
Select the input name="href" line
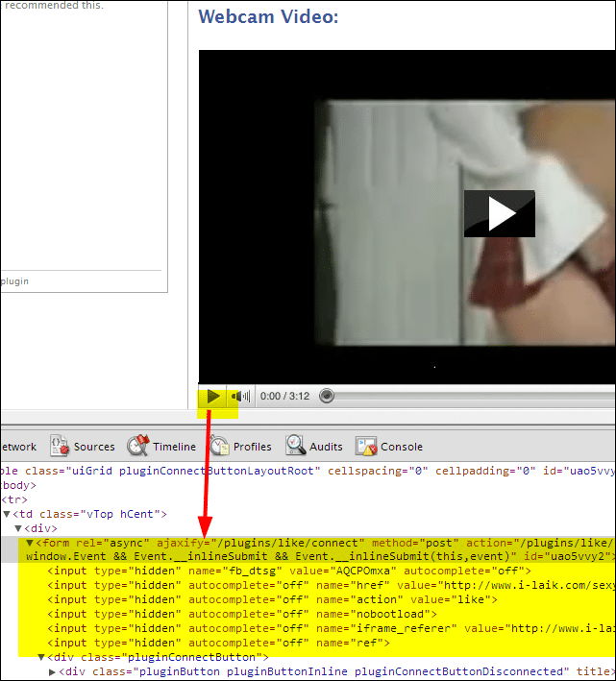332,585
